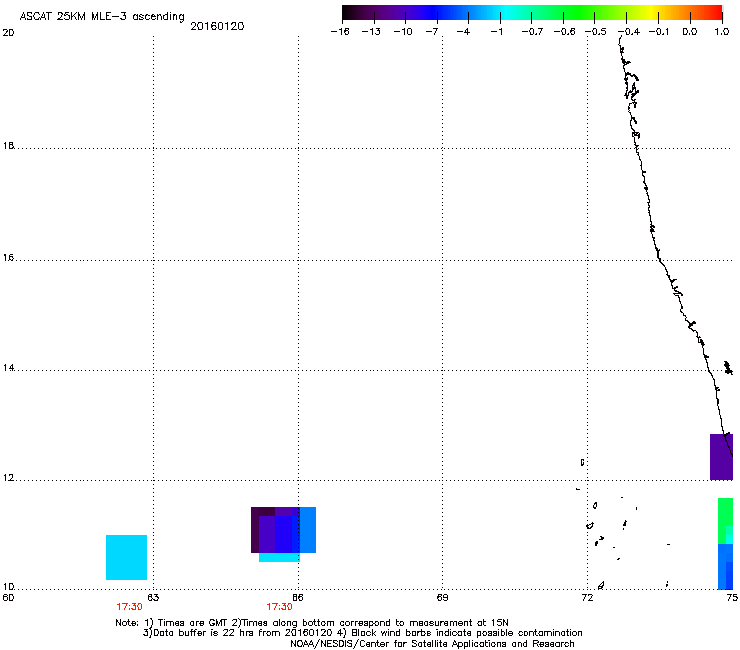Select the "-0.7" color scale label
The height and width of the screenshot is (650, 740).
click(x=532, y=32)
